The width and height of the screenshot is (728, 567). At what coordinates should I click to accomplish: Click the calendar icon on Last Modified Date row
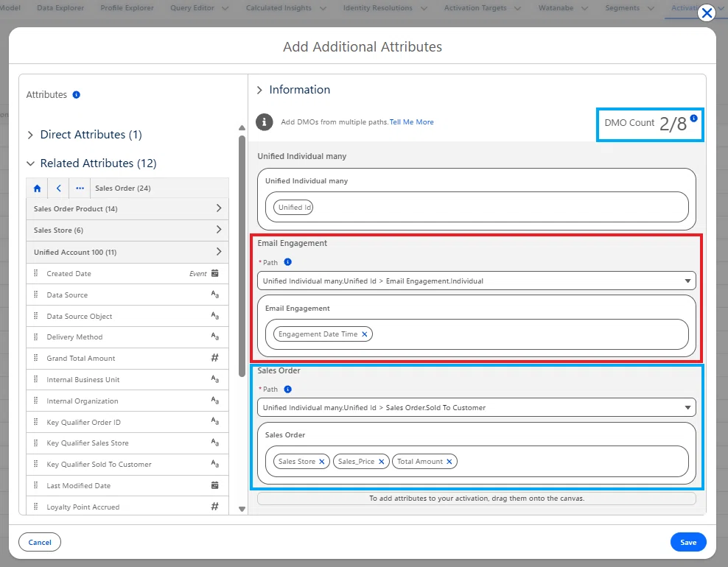click(x=215, y=485)
